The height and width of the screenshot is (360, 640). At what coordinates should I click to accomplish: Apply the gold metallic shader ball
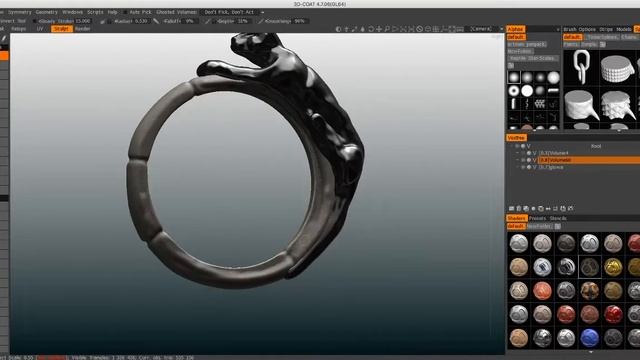point(613,267)
